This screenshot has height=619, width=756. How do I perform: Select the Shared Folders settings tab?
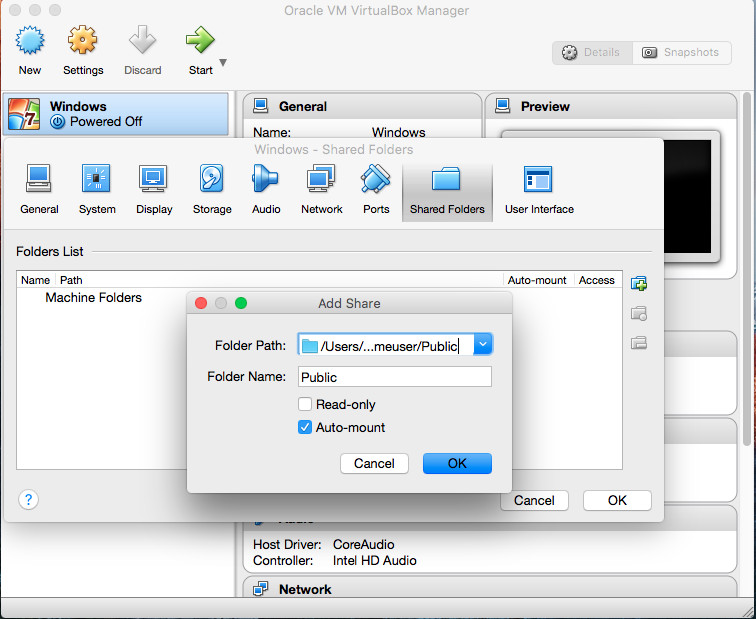click(447, 192)
